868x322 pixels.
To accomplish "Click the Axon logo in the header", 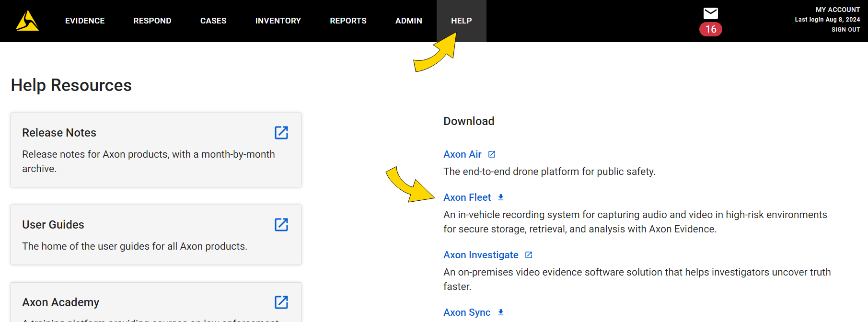I will coord(27,21).
